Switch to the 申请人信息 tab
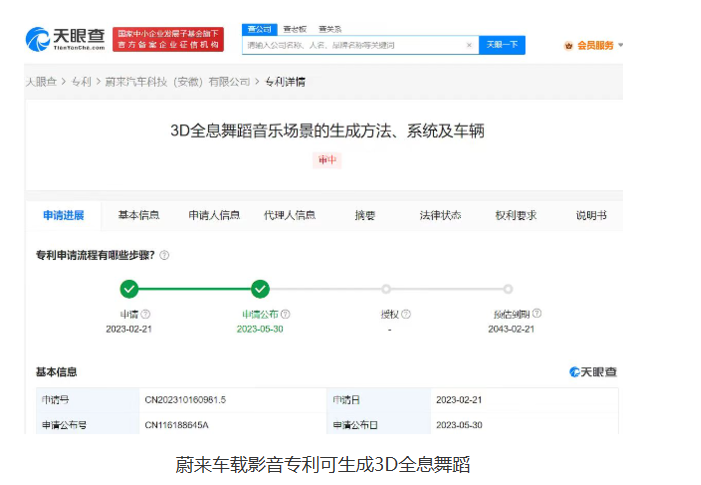Screen dimensions: 701x485 click(x=214, y=215)
